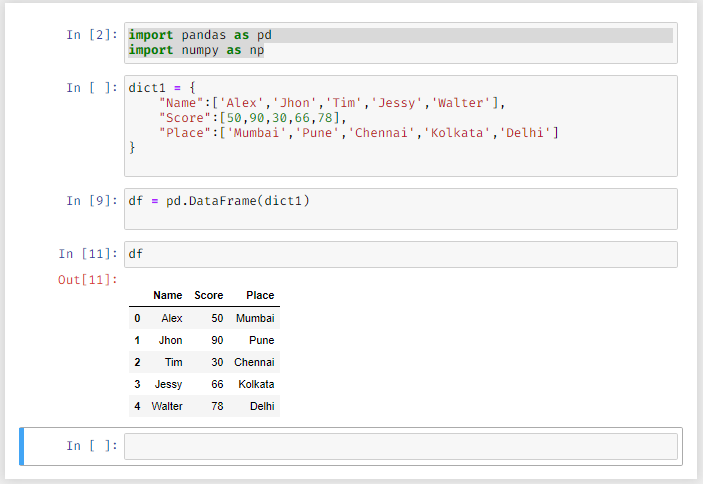
Task: Click the Walter cell in the table
Action: pos(167,406)
